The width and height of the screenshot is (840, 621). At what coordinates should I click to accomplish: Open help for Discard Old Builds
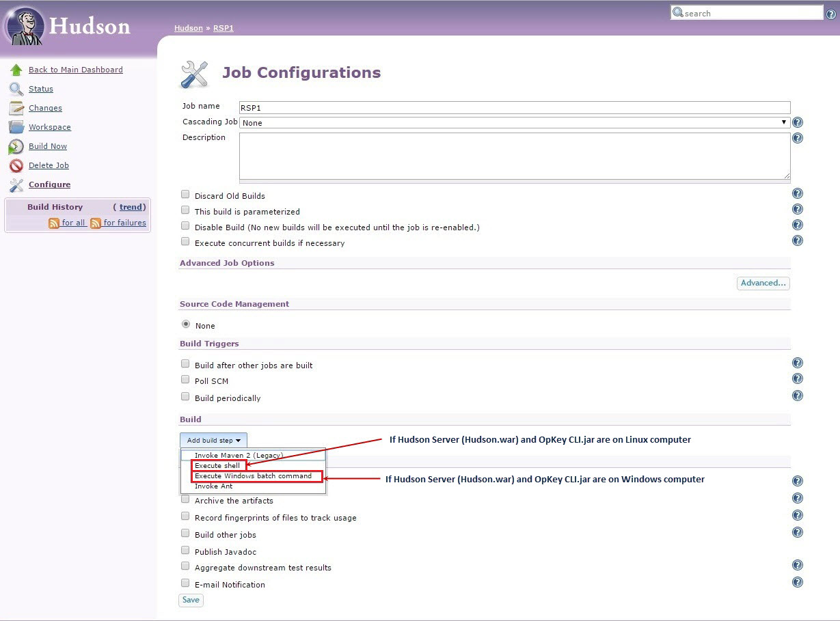click(x=798, y=194)
